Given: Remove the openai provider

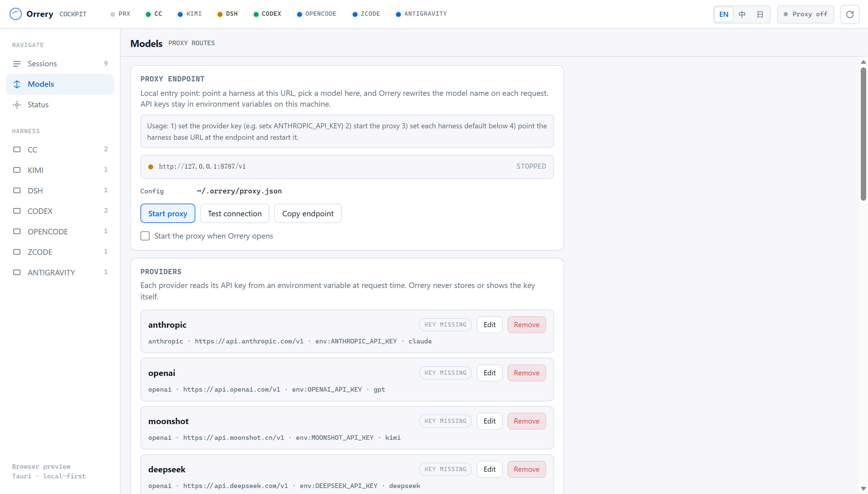Looking at the screenshot, I should click(x=527, y=373).
